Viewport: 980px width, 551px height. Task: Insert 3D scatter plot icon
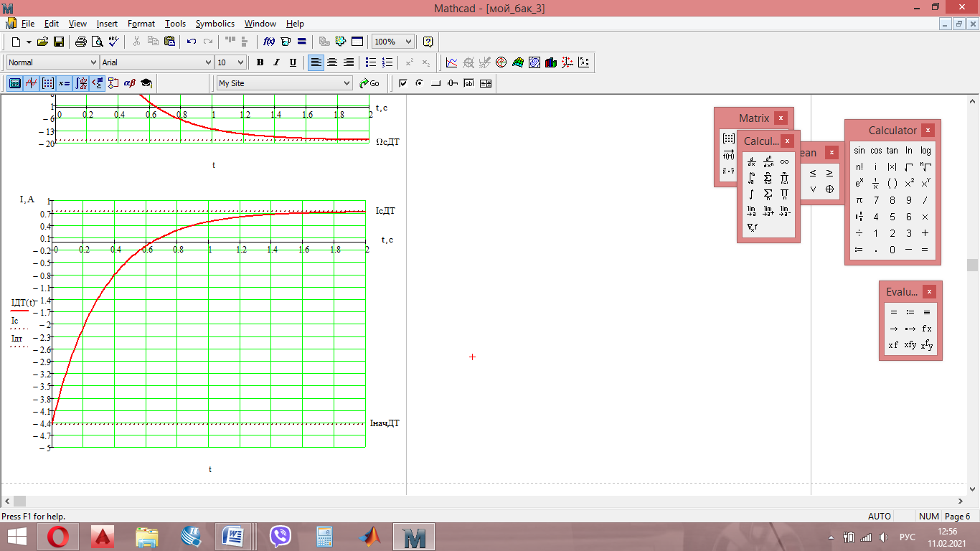pyautogui.click(x=567, y=62)
